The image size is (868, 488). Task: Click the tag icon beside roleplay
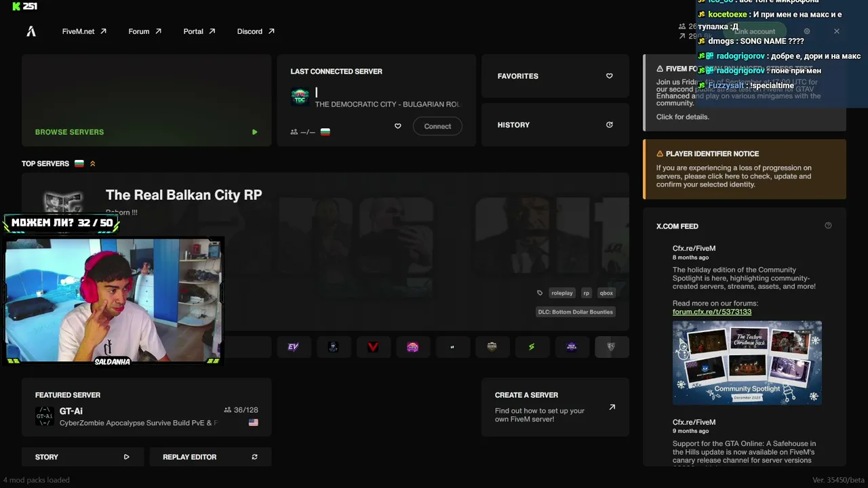[540, 293]
